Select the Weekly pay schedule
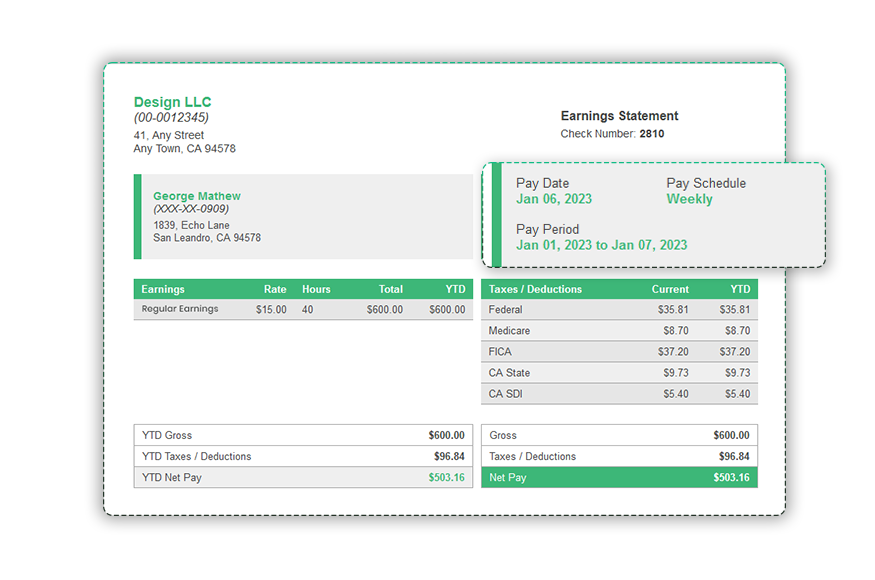The width and height of the screenshot is (875, 580). pyautogui.click(x=692, y=199)
